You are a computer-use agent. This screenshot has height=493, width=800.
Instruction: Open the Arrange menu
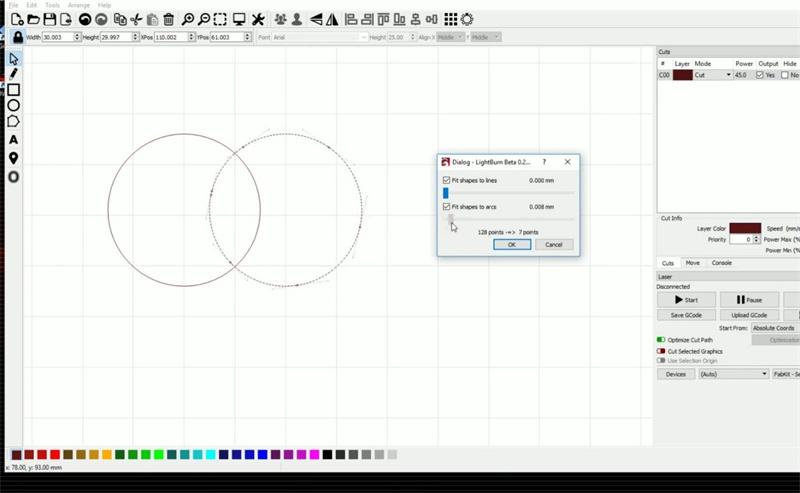coord(79,5)
